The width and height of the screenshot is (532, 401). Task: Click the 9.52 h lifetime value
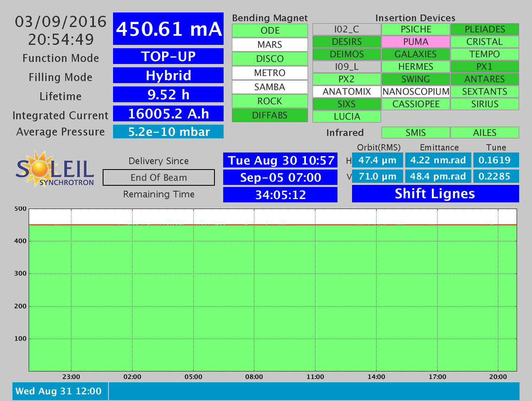point(168,94)
